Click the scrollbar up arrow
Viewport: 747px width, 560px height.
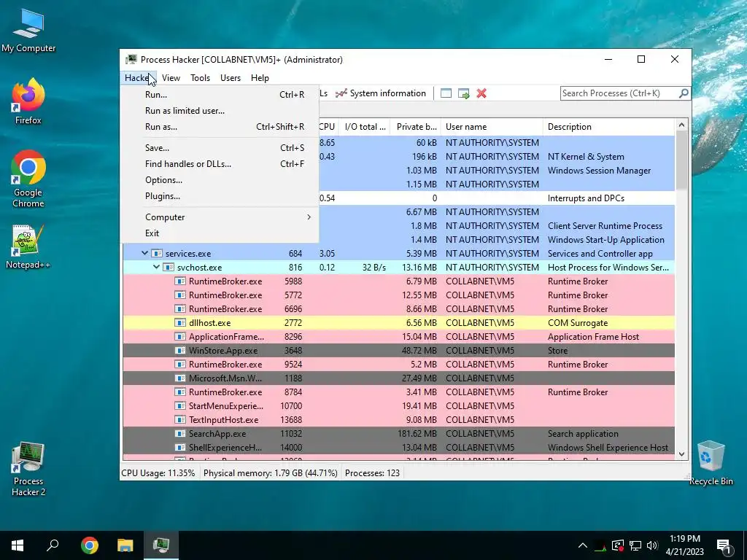pyautogui.click(x=681, y=125)
